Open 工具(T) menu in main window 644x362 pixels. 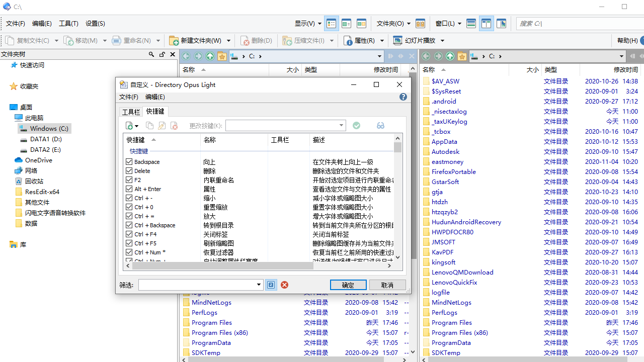pos(68,24)
